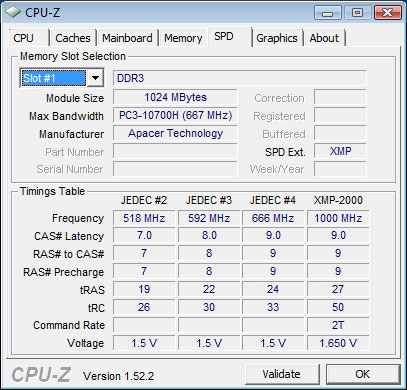Click the Apacer Technology manufacturer value
The image size is (407, 390).
pos(175,133)
